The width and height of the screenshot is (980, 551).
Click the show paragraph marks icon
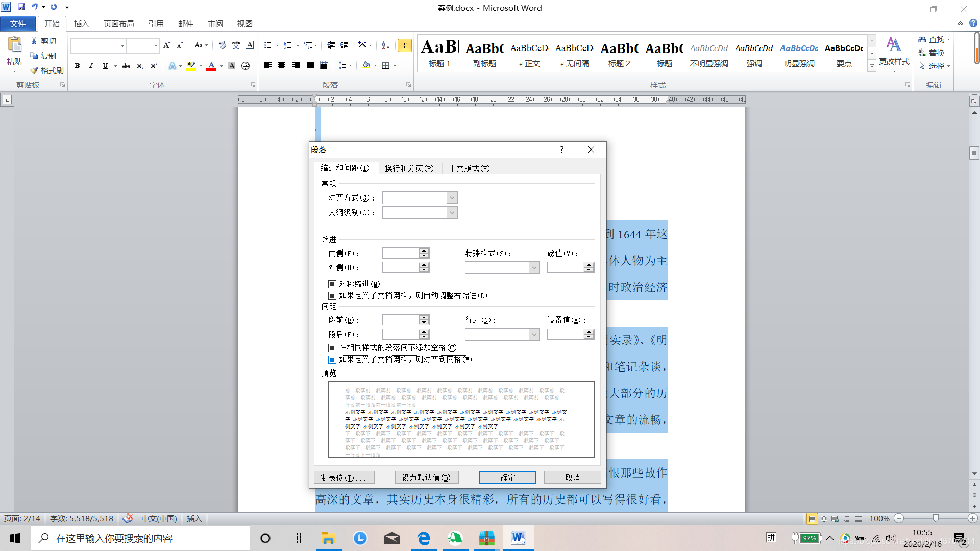pos(405,45)
